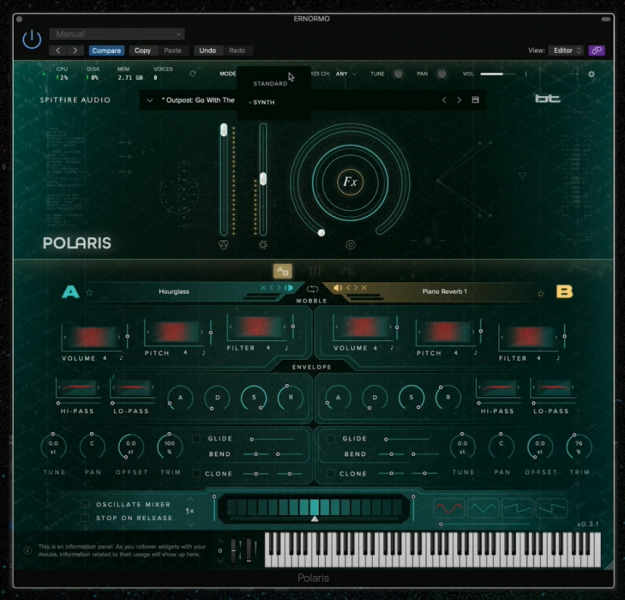Enable Stop On Release checkbox
The height and width of the screenshot is (600, 625).
85,517
